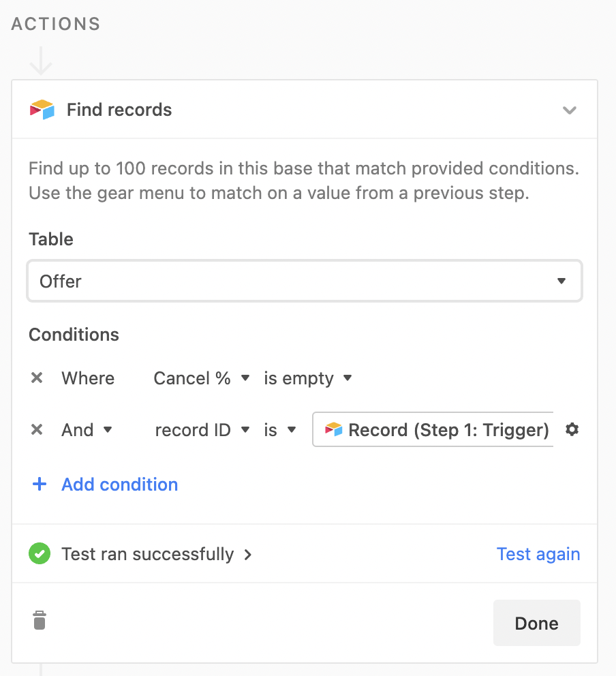Click Add condition link
Viewport: 616px width, 676px height.
(119, 485)
